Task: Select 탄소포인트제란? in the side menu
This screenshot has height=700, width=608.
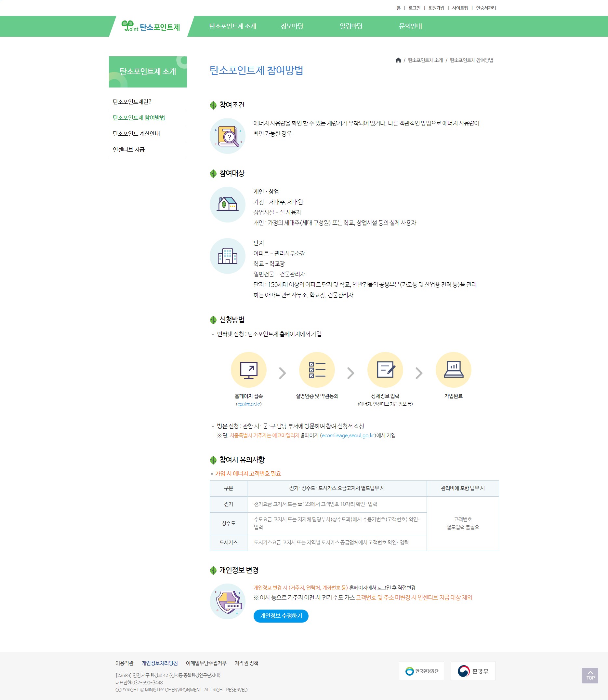Action: pyautogui.click(x=148, y=102)
